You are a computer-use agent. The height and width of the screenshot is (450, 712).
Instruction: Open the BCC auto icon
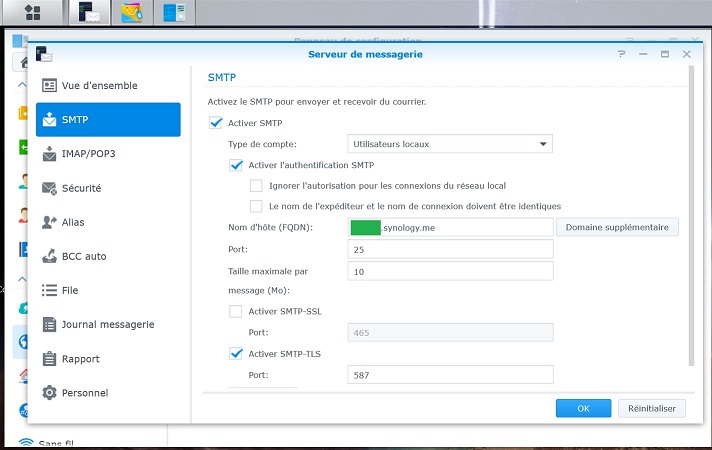[49, 256]
